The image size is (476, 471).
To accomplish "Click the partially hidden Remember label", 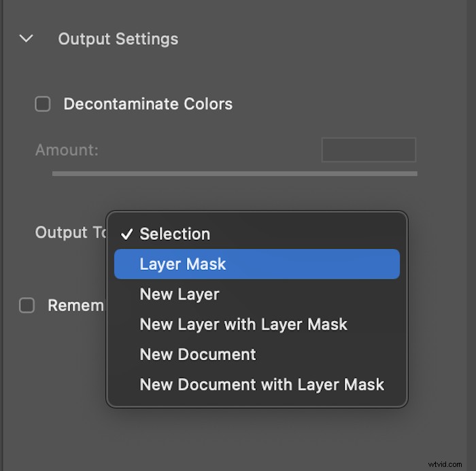I will (75, 305).
